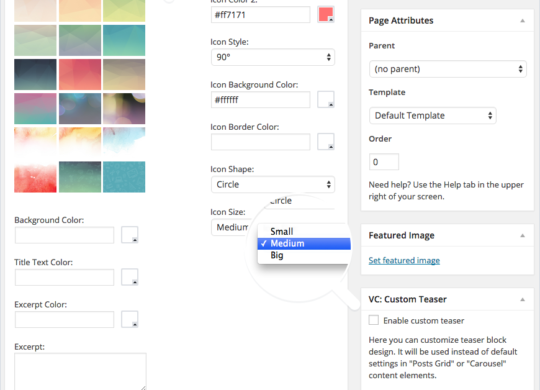Open the Icon Shape dropdown set to Circle
The width and height of the screenshot is (540, 390).
tap(272, 184)
